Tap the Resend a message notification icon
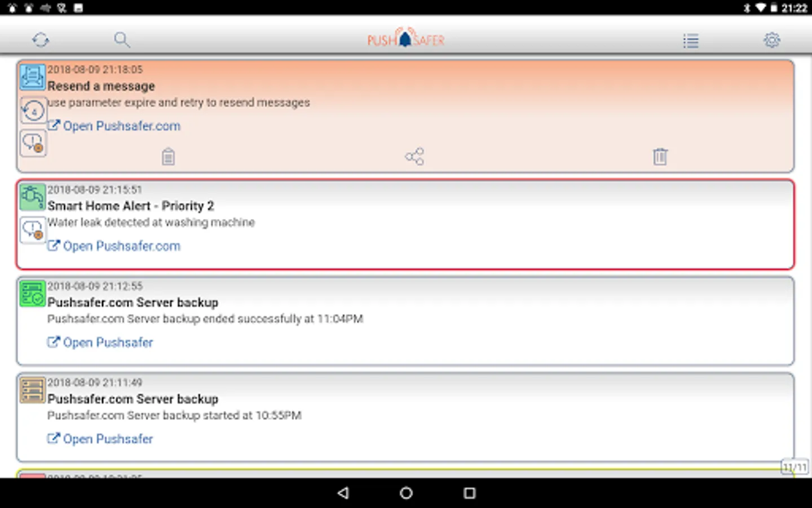This screenshot has height=508, width=812. [33, 77]
